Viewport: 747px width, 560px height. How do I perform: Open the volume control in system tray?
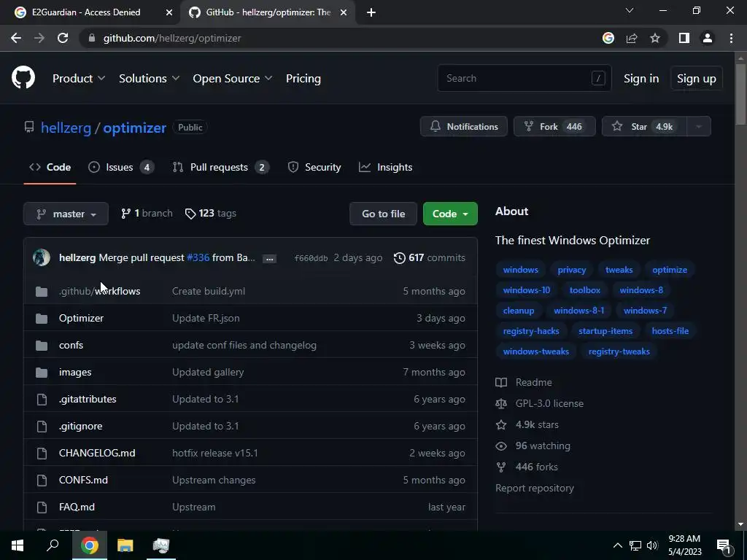[652, 545]
